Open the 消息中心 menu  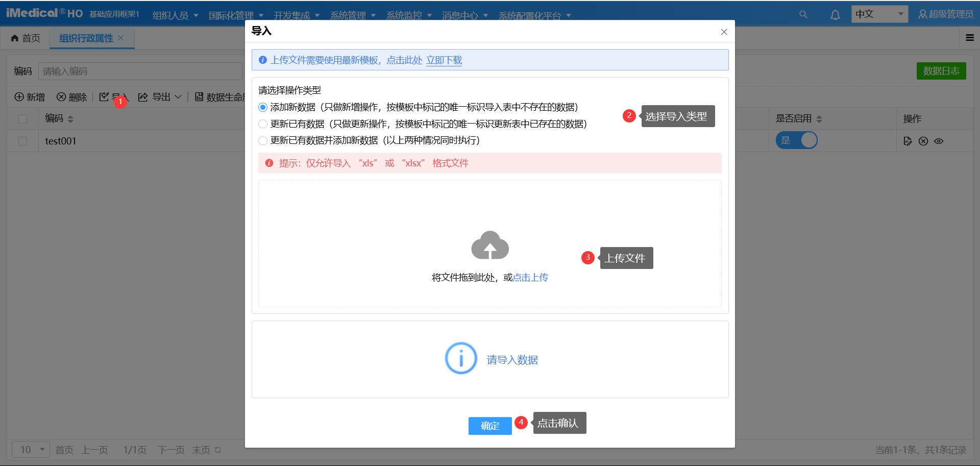(x=465, y=15)
